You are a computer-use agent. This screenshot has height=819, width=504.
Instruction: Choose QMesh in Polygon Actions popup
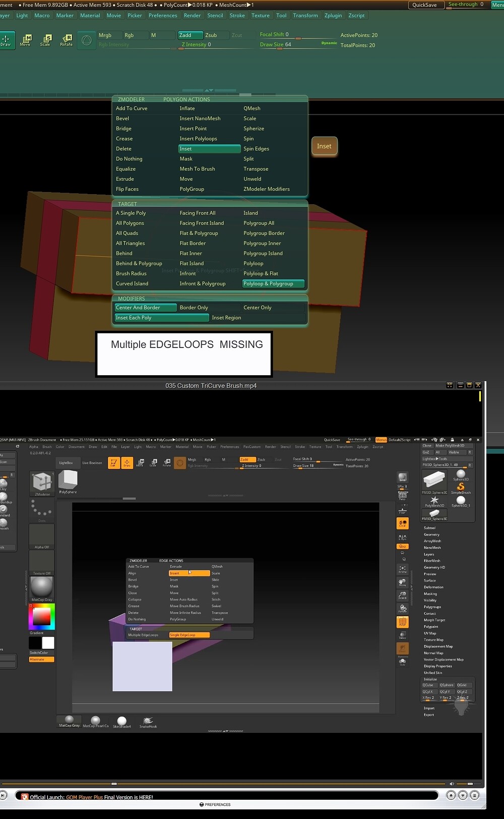coord(252,108)
